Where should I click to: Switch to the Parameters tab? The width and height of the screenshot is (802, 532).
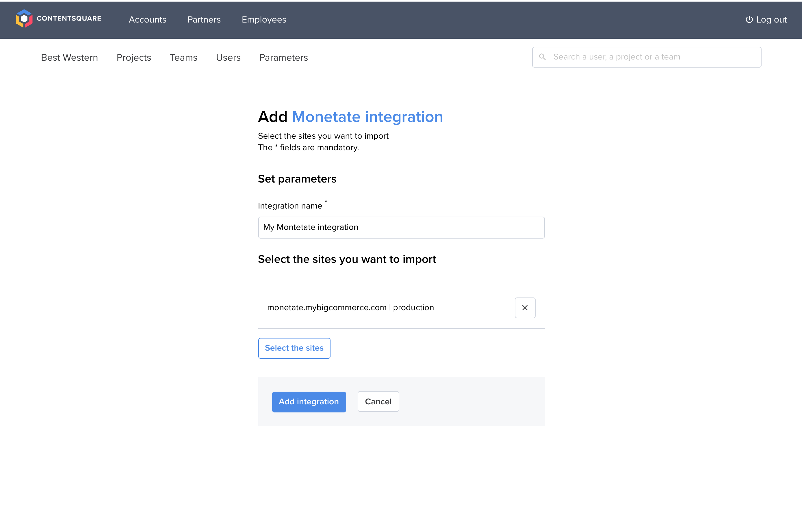tap(283, 57)
